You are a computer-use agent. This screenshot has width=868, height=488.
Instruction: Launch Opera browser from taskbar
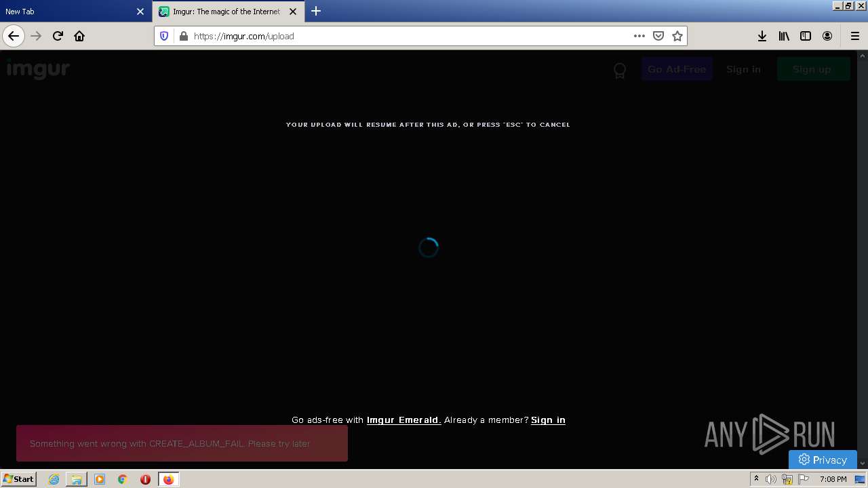pos(145,479)
